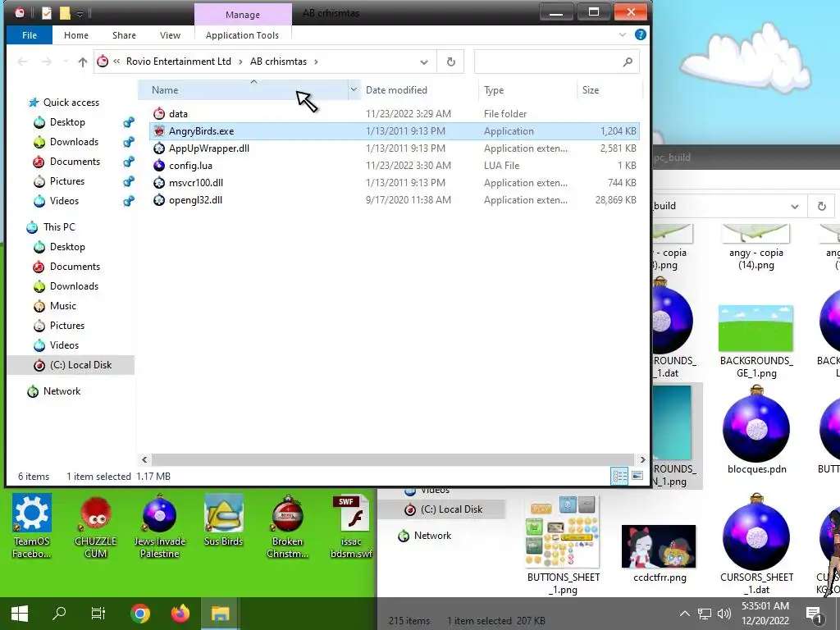This screenshot has height=630, width=840.
Task: Select BUTTONS_SHEET_1.png in background window
Action: coord(563,546)
